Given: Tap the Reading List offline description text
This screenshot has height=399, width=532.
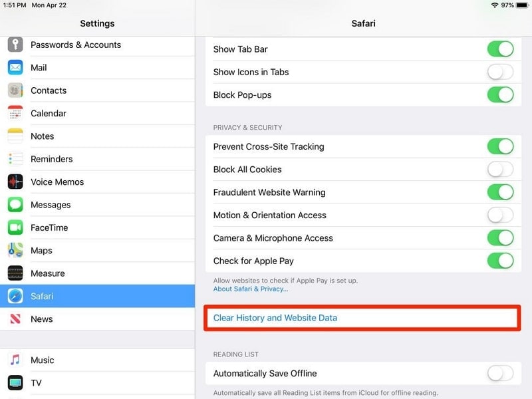Looking at the screenshot, I should point(326,393).
